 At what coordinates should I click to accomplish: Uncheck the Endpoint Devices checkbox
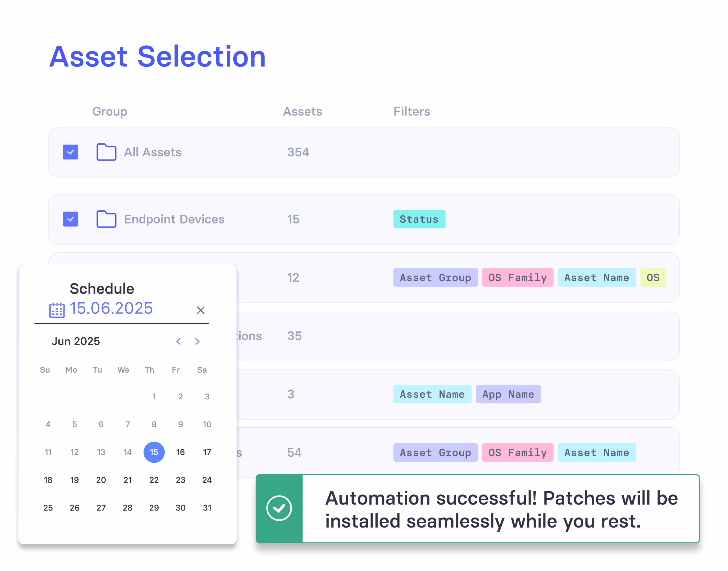71,219
